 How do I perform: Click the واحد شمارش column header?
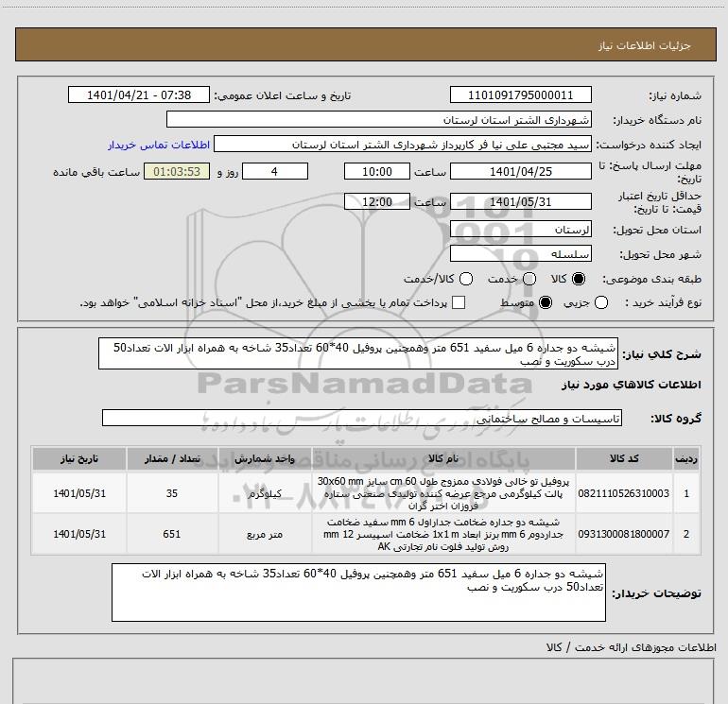pyautogui.click(x=265, y=459)
